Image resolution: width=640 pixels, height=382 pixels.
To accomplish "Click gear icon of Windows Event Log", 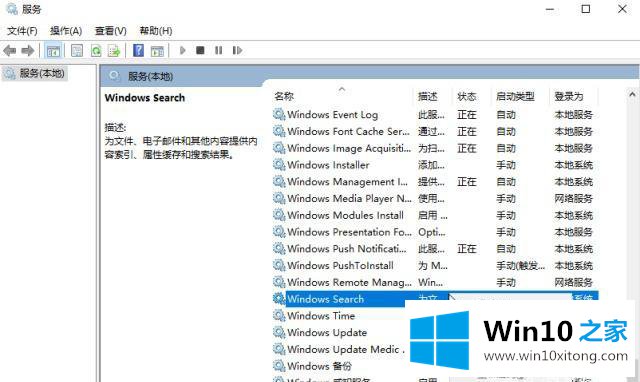I will click(x=279, y=114).
